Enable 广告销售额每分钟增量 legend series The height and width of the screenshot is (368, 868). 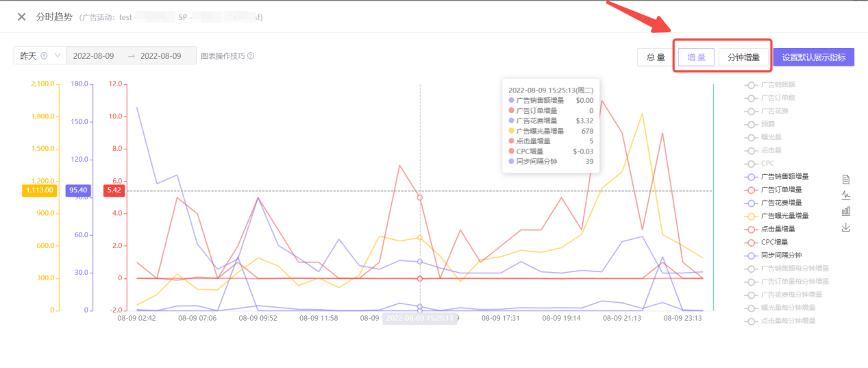(x=786, y=268)
